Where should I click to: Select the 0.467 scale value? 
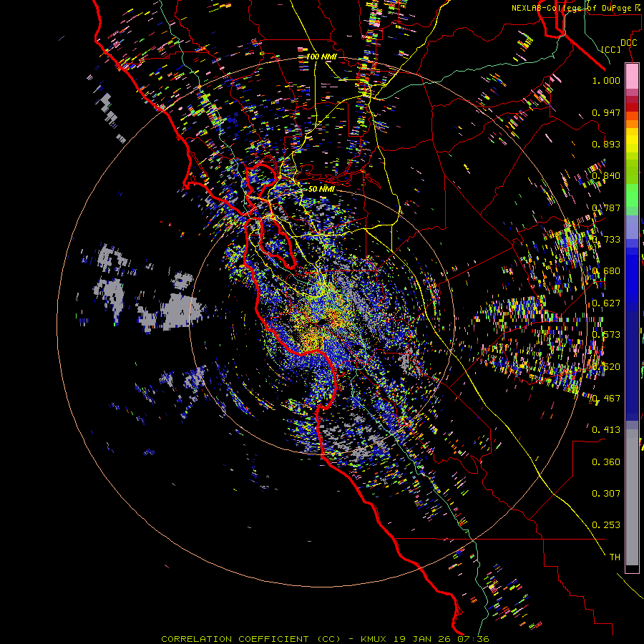pyautogui.click(x=606, y=399)
